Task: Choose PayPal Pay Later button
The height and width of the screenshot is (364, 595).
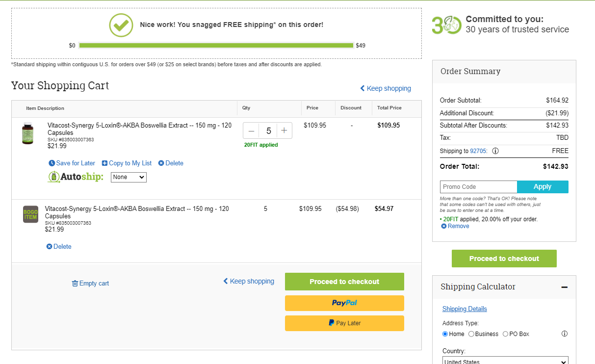Action: [x=344, y=323]
